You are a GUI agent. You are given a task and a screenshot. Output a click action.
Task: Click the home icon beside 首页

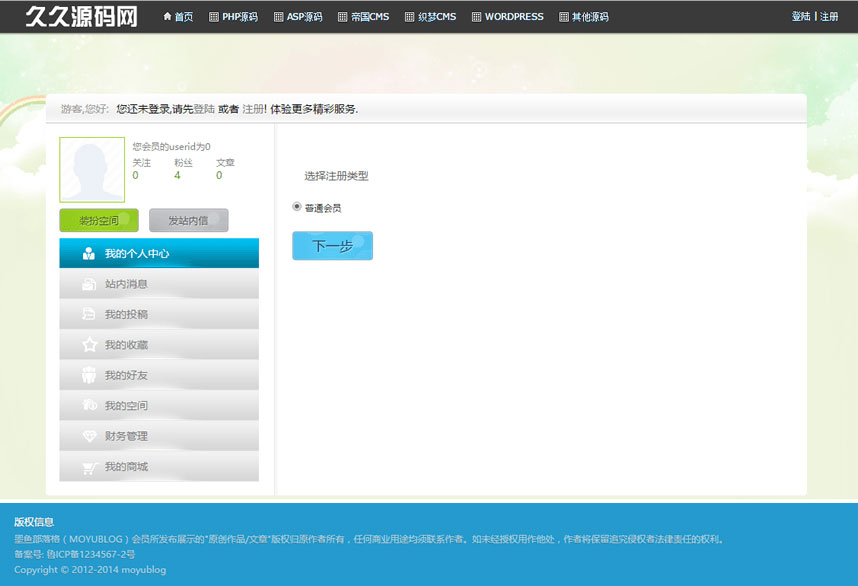tap(167, 17)
